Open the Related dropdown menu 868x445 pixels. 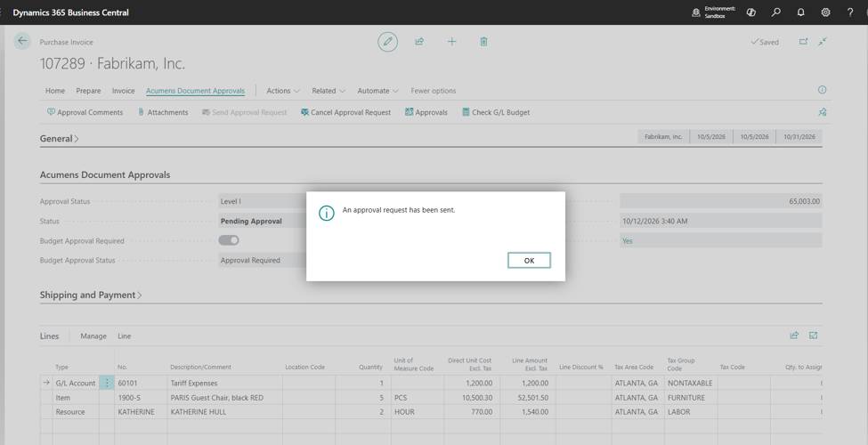pyautogui.click(x=329, y=91)
